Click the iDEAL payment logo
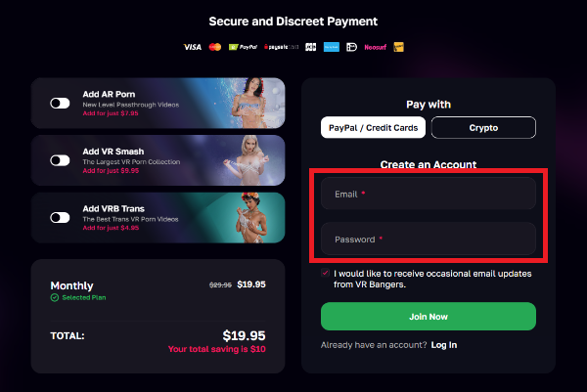Screen dimensions: 587x392 point(351,46)
